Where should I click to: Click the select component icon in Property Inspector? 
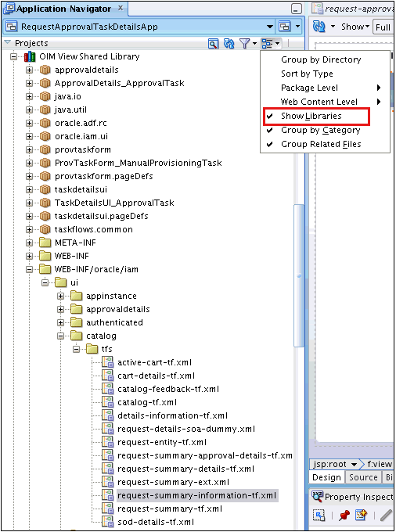(319, 516)
